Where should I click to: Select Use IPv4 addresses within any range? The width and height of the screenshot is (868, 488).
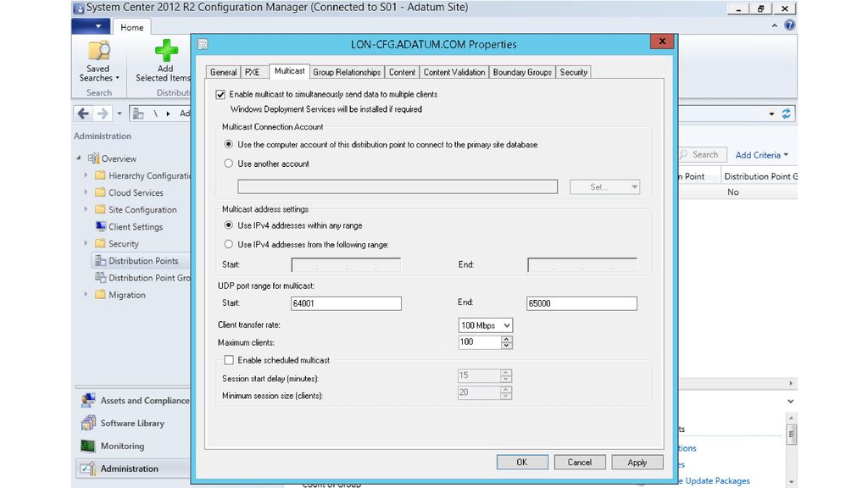click(x=229, y=225)
